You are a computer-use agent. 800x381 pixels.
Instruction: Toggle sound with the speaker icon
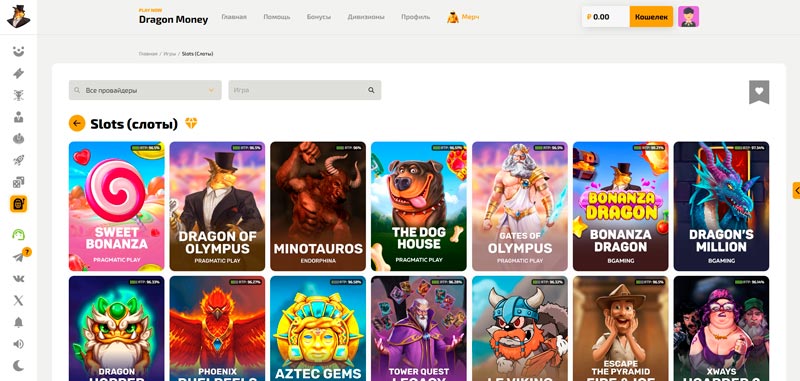click(x=18, y=344)
